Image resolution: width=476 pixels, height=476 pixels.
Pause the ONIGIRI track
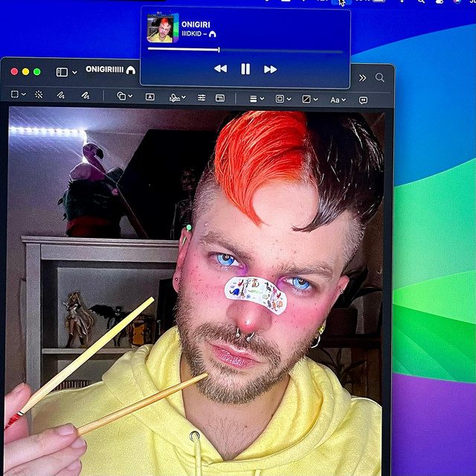click(x=245, y=69)
